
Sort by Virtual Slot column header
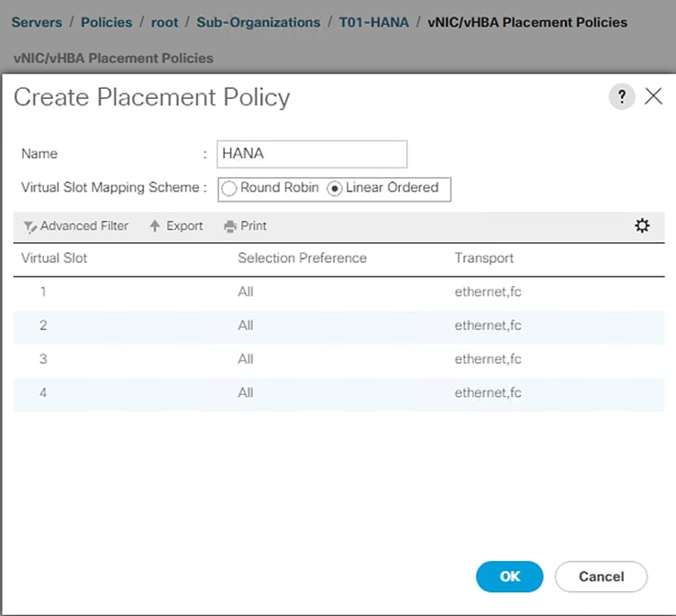tap(55, 258)
